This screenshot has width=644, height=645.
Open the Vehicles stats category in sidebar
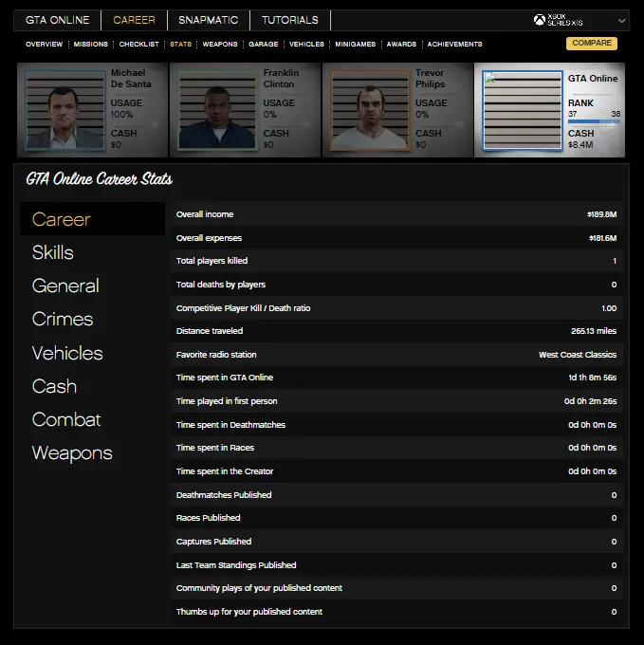coord(67,353)
